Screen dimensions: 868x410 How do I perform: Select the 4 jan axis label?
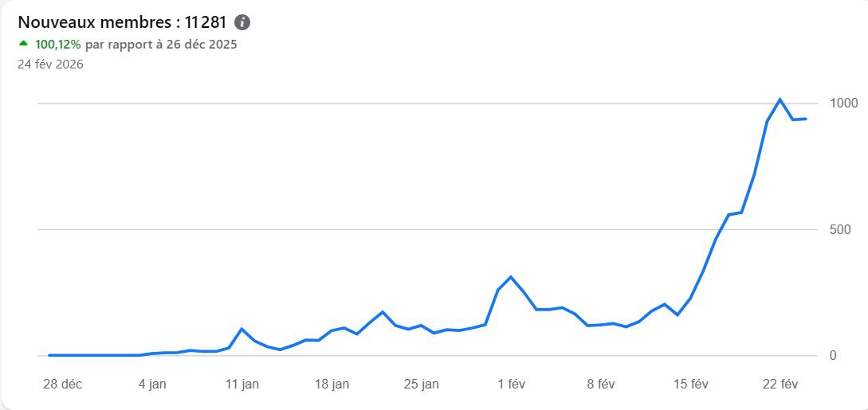[152, 384]
